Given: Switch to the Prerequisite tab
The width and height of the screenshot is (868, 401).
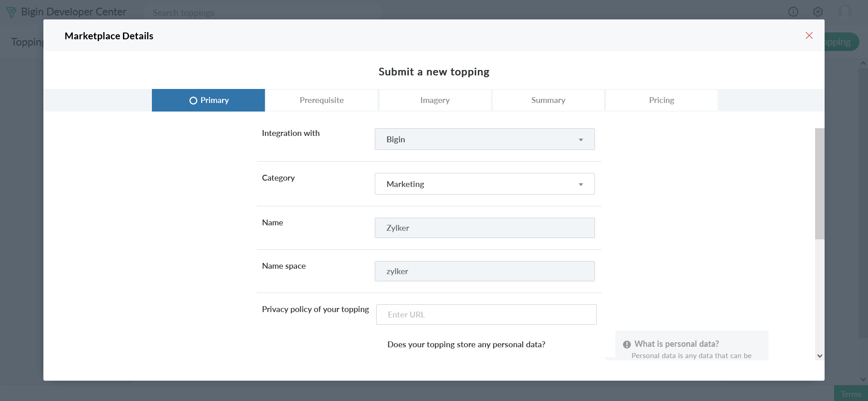Looking at the screenshot, I should [321, 100].
